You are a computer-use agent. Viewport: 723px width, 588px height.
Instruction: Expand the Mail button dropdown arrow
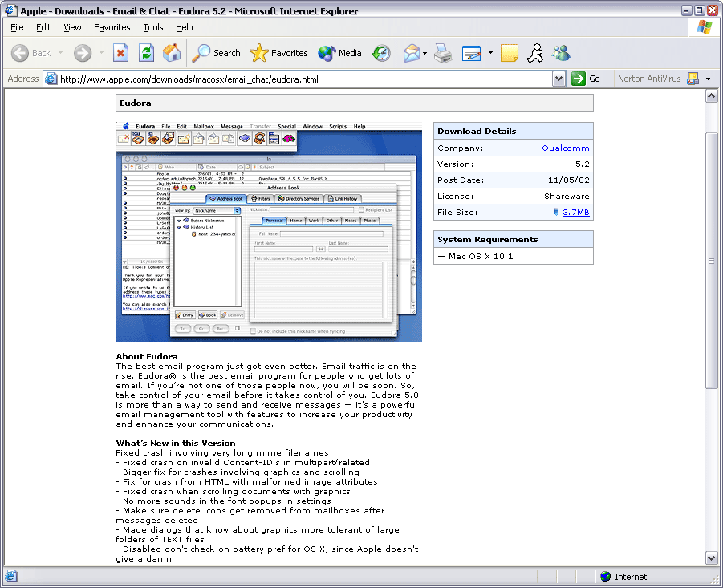424,54
